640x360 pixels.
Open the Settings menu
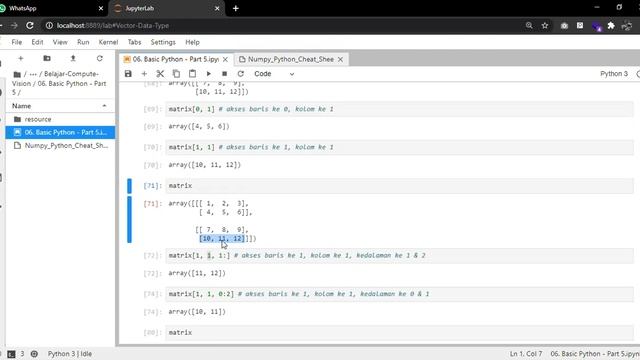pyautogui.click(x=163, y=42)
